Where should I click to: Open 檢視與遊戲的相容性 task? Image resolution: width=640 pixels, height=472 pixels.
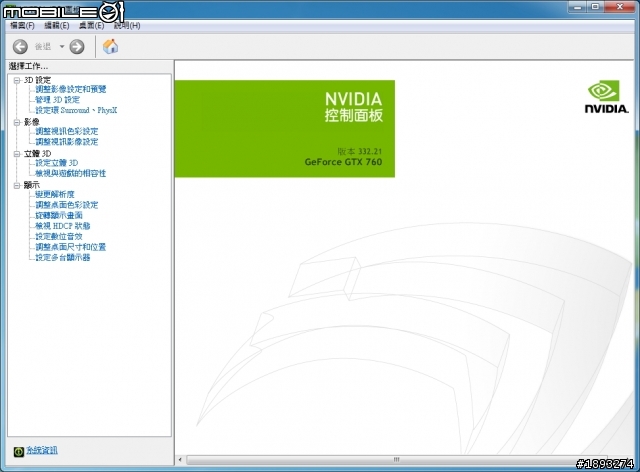71,173
